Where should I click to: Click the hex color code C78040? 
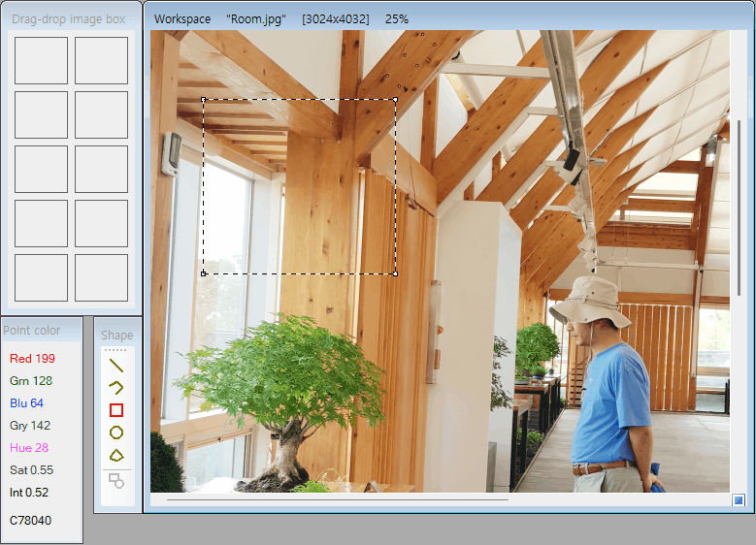pos(30,521)
